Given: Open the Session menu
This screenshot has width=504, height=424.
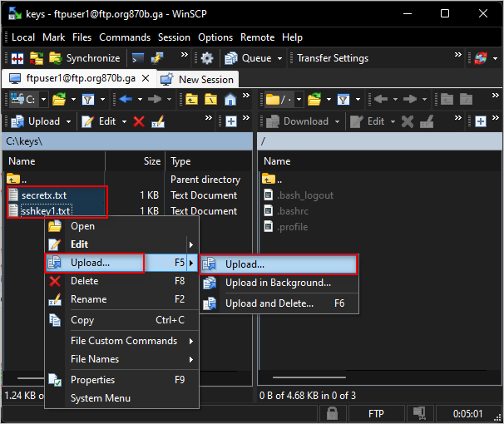Looking at the screenshot, I should [x=174, y=37].
